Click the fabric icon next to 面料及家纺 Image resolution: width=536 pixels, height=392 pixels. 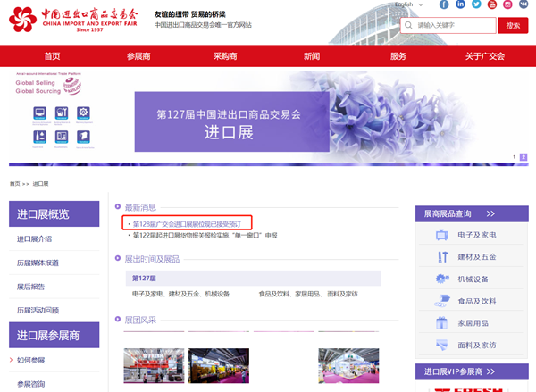pos(442,345)
